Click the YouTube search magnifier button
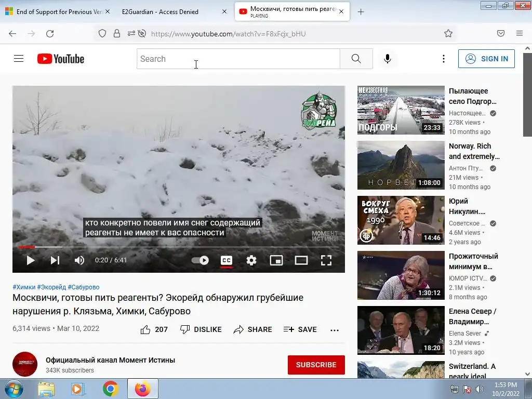532x399 pixels. pos(356,59)
